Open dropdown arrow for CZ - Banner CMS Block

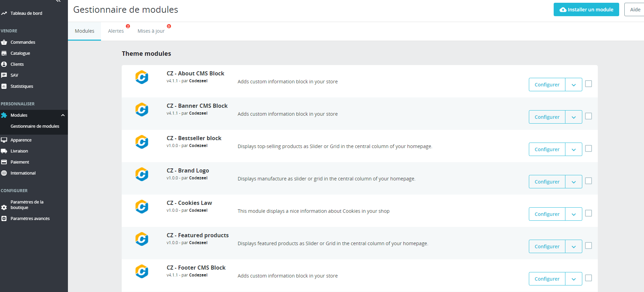point(574,117)
